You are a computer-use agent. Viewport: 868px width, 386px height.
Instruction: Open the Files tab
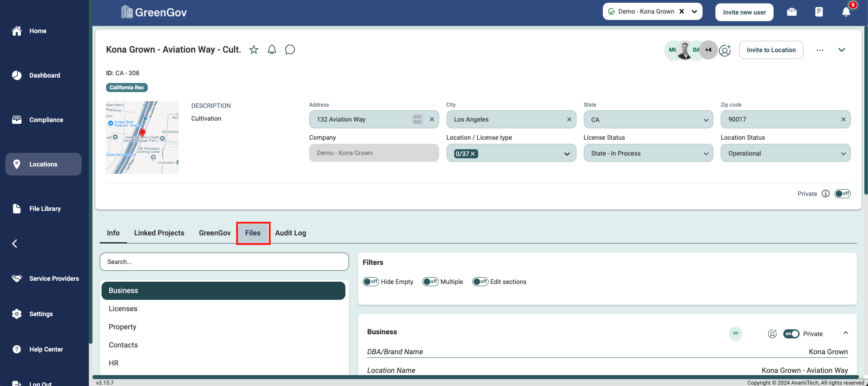point(253,233)
